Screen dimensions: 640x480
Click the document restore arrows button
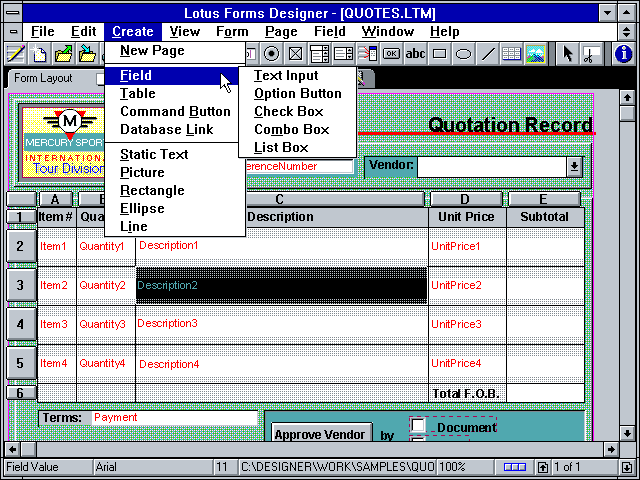tap(627, 31)
